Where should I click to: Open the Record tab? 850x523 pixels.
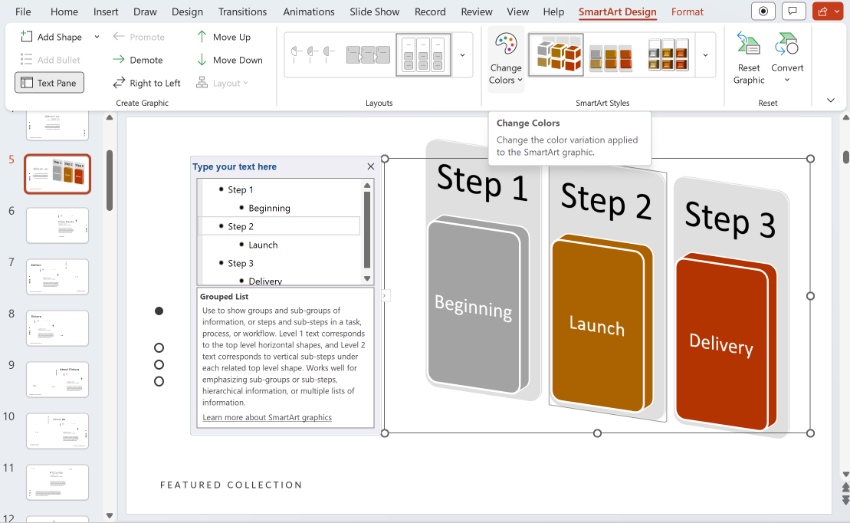[x=430, y=11]
